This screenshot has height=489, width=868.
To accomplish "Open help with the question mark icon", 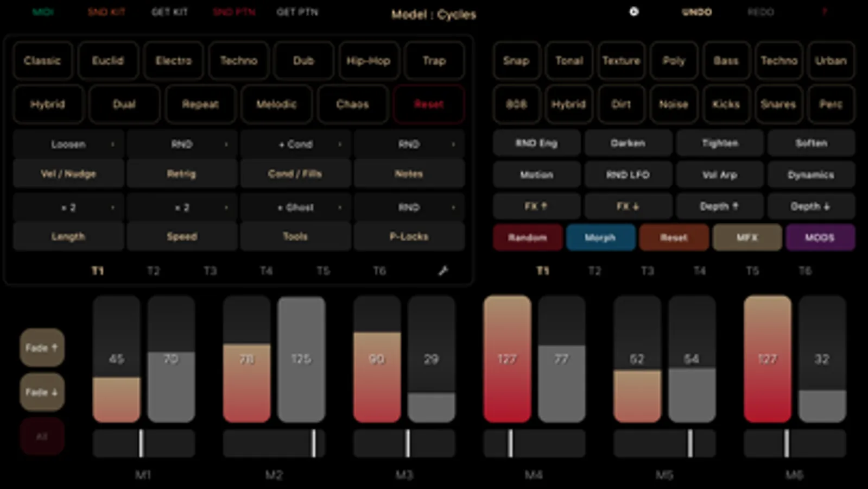I will point(825,12).
